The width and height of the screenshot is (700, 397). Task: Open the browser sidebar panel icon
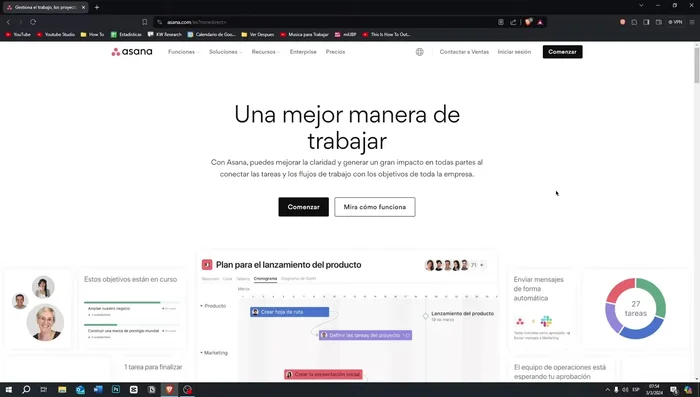pyautogui.click(x=646, y=22)
